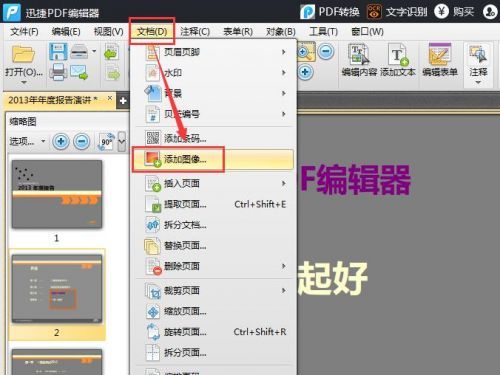Click the plus zoom-in icon in main toolbar
Viewport: 500px width, 375px height.
[x=305, y=72]
